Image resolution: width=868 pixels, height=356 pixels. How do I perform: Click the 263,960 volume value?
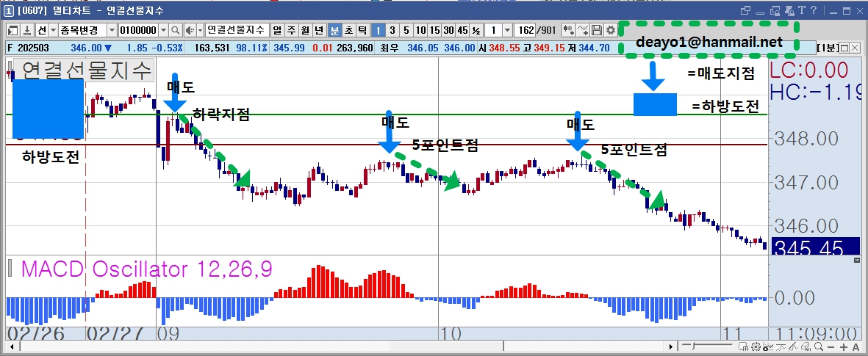[x=354, y=48]
